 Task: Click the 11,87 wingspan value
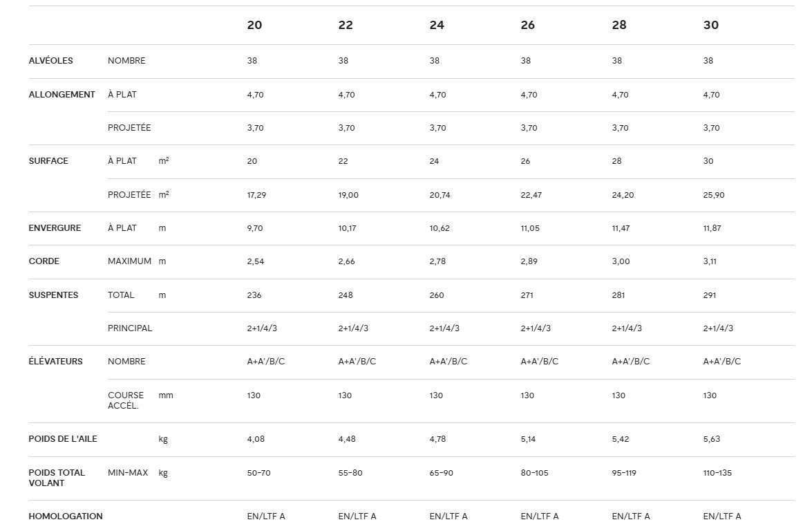tap(712, 228)
